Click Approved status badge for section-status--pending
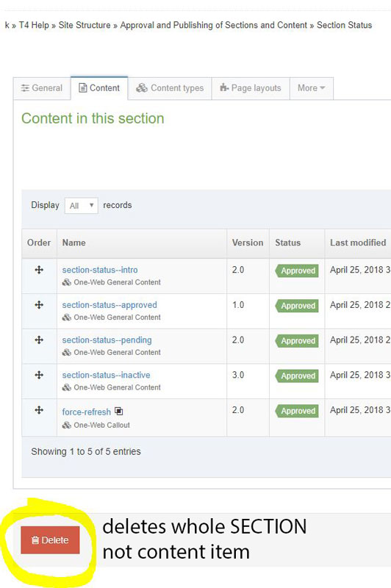 (297, 341)
